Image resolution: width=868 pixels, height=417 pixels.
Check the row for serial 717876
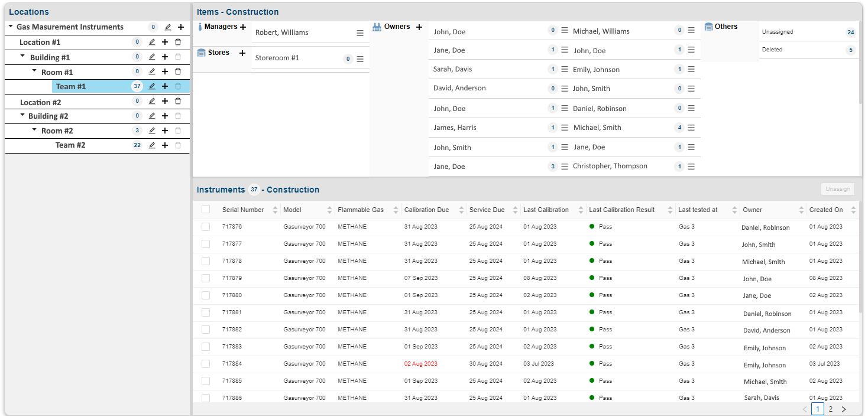pos(206,227)
